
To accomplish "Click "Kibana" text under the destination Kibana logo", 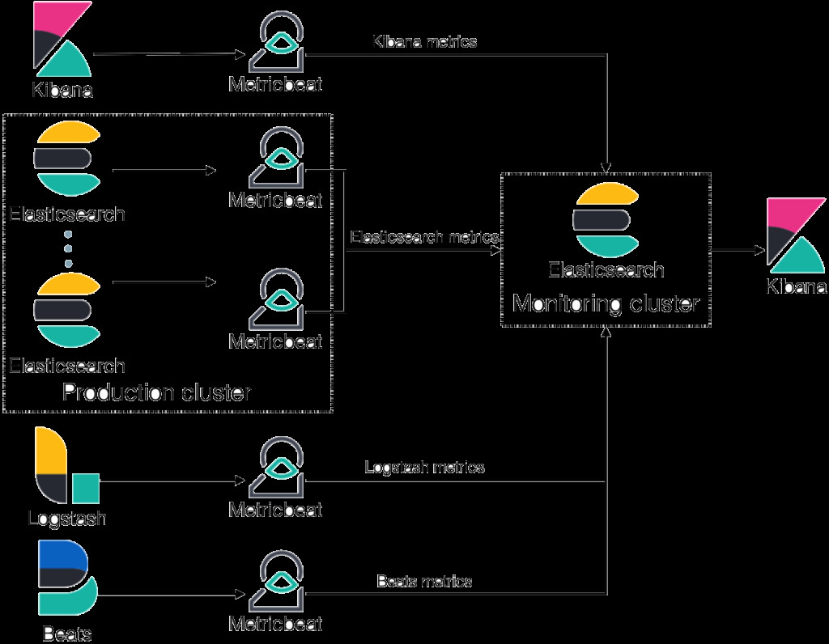I will point(797,286).
